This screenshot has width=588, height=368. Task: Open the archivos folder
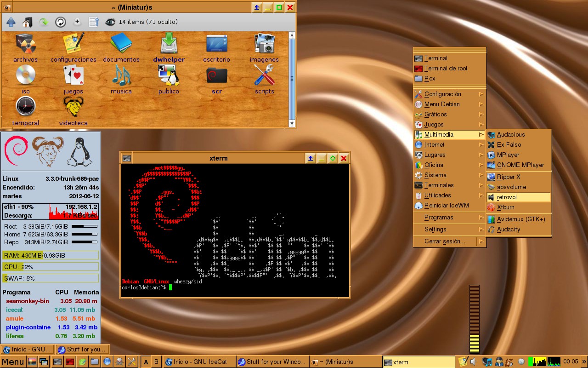pos(26,48)
